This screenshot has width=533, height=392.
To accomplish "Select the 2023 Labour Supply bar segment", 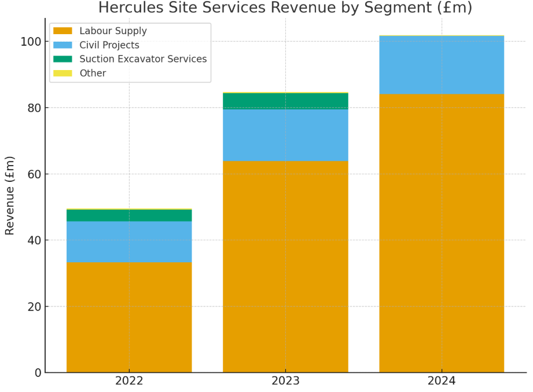I will [285, 266].
